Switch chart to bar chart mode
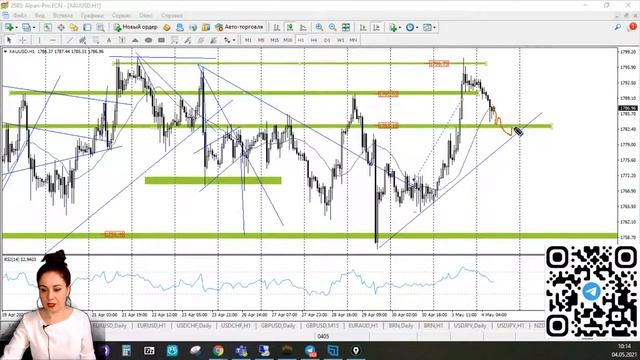The height and width of the screenshot is (360, 640). (x=277, y=27)
